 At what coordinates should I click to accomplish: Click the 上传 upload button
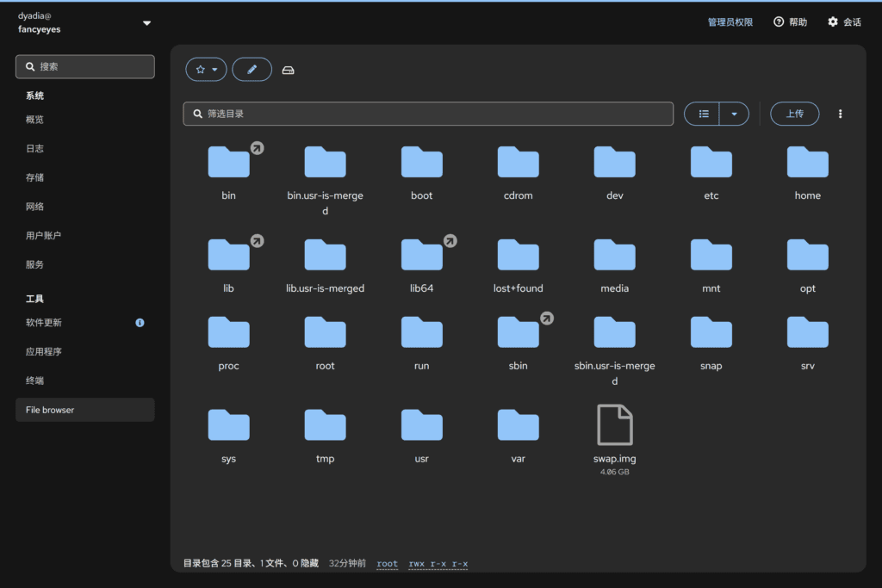tap(795, 115)
